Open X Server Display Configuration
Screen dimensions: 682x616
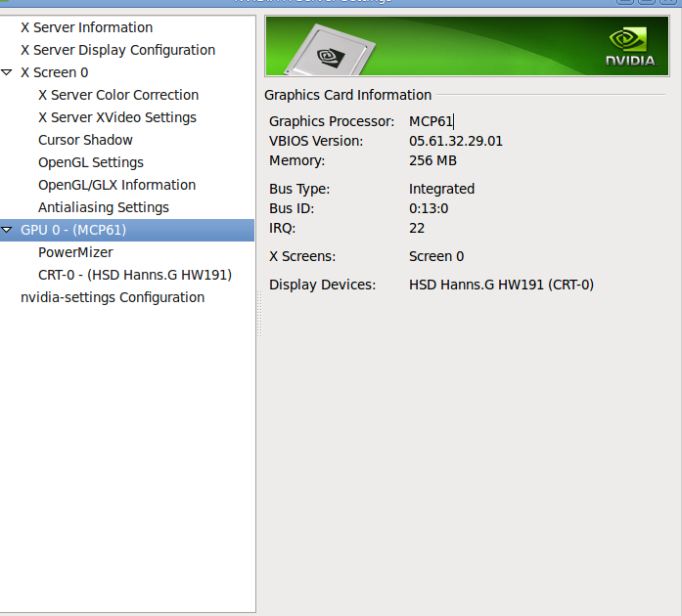coord(117,50)
